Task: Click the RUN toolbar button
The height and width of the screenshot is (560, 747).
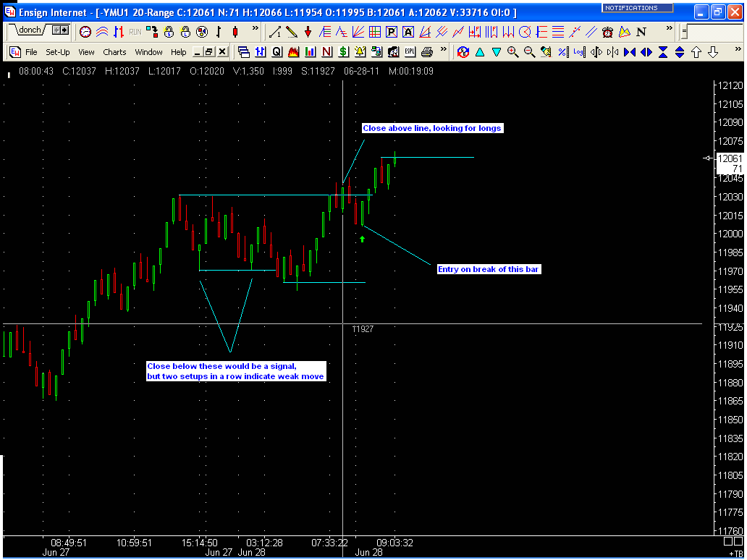Action: point(135,32)
